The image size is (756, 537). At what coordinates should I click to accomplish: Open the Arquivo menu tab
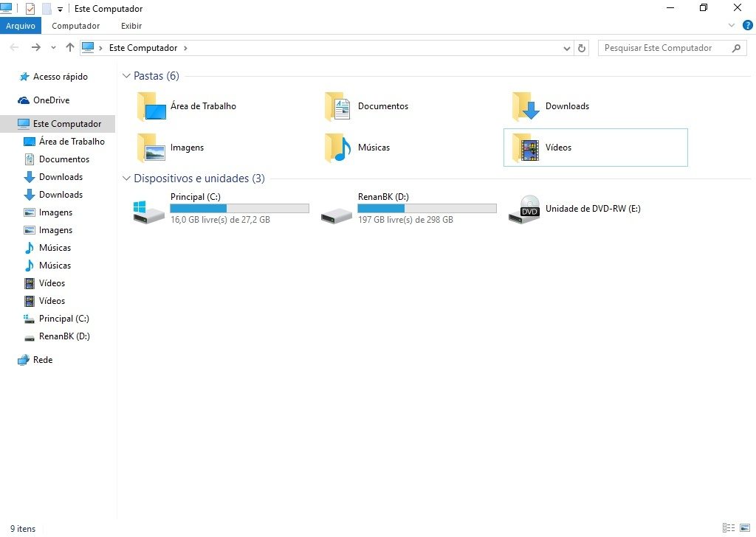coord(21,26)
